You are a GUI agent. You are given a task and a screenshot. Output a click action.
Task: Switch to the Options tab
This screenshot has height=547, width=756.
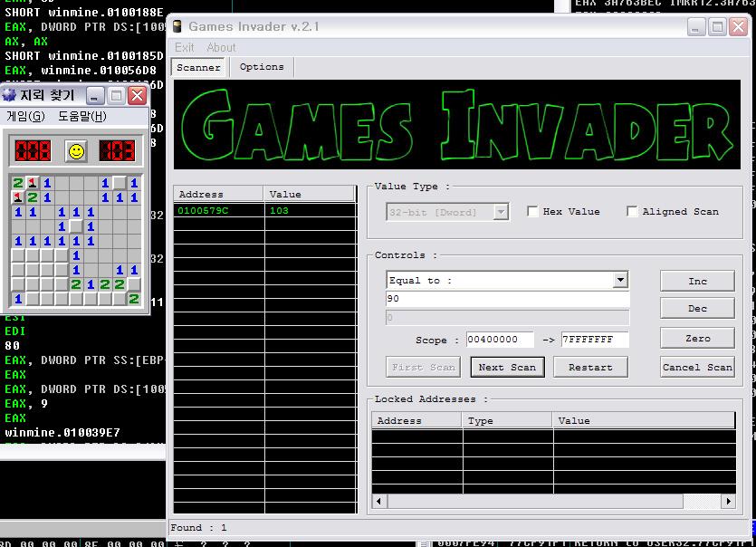262,67
